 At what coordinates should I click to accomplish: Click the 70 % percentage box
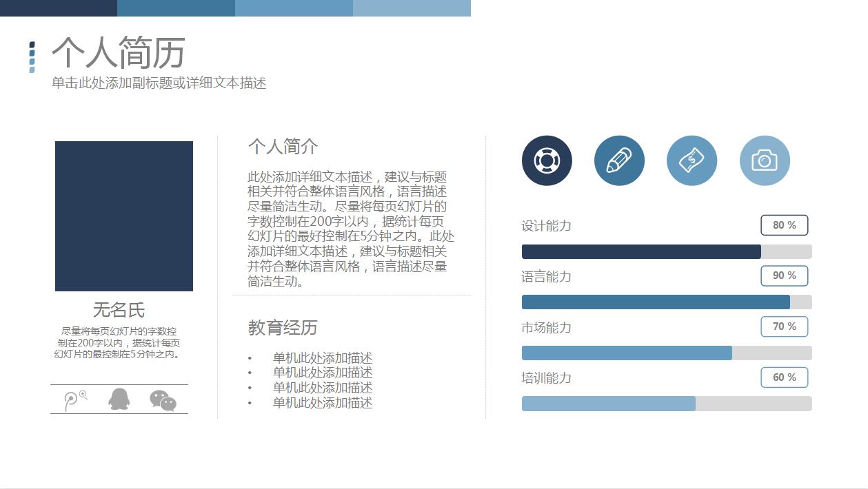[x=784, y=326]
